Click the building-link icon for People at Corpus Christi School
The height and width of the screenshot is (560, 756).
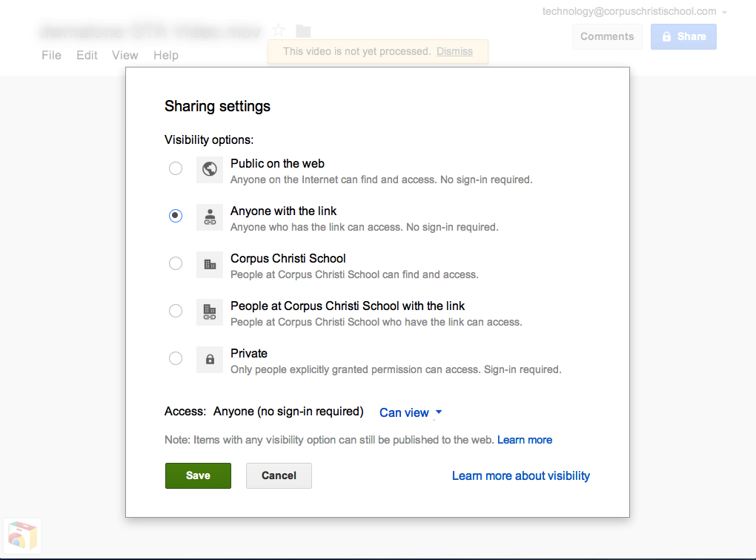pyautogui.click(x=210, y=312)
